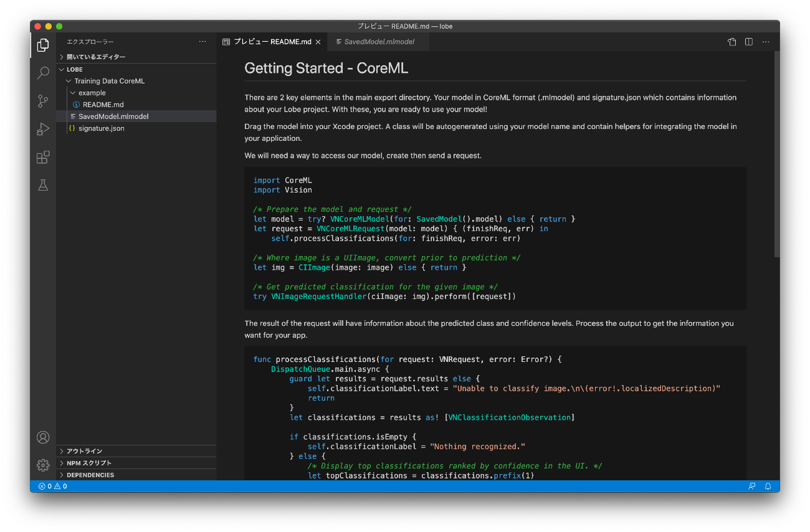Open signature.json in the file tree

[x=136, y=128]
